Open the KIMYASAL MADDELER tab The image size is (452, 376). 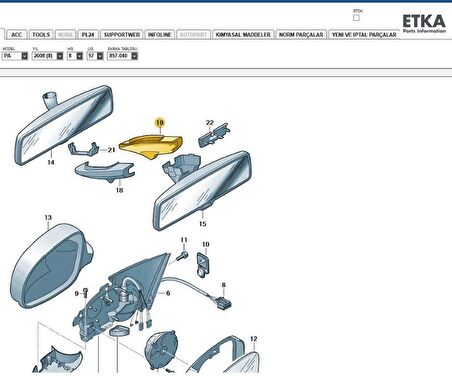(243, 35)
